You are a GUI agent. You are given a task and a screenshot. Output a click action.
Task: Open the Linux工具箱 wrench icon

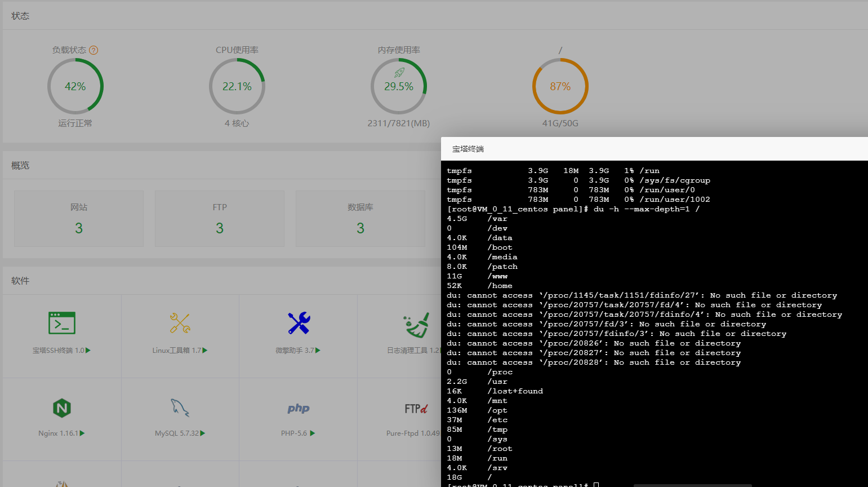[x=180, y=323]
